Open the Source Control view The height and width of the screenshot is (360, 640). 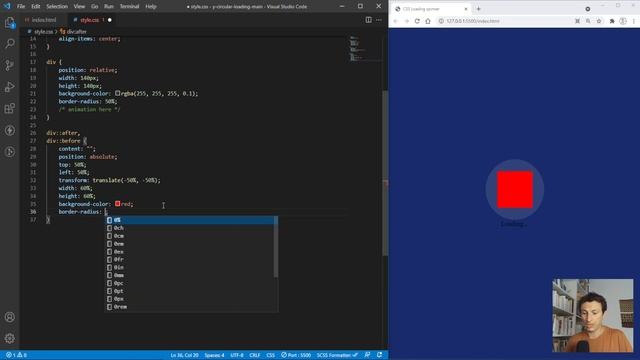tap(9, 65)
